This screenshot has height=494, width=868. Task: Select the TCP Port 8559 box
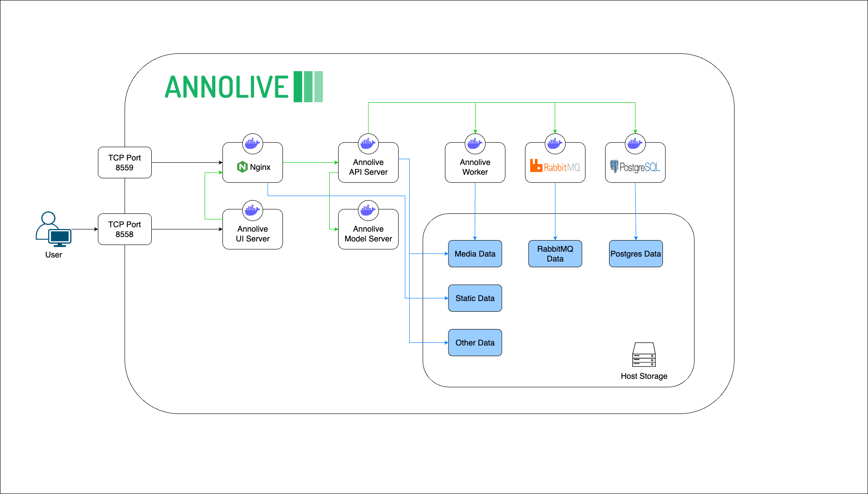pyautogui.click(x=125, y=163)
